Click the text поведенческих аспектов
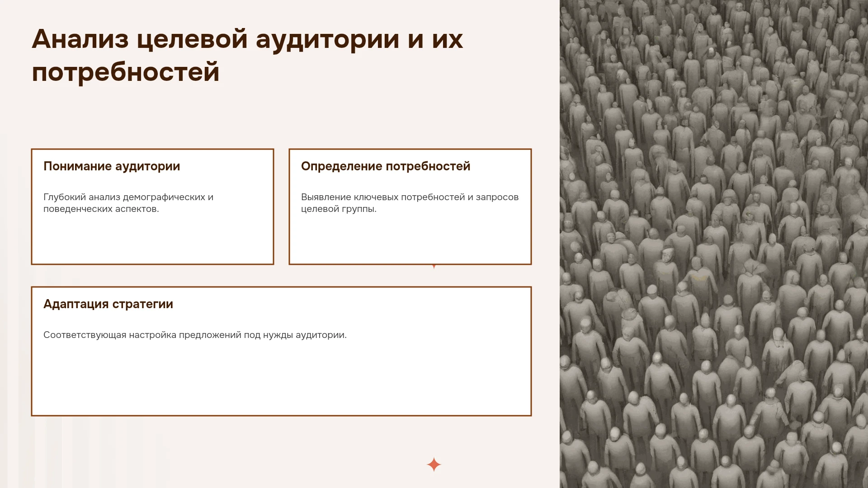868x488 pixels. click(101, 209)
